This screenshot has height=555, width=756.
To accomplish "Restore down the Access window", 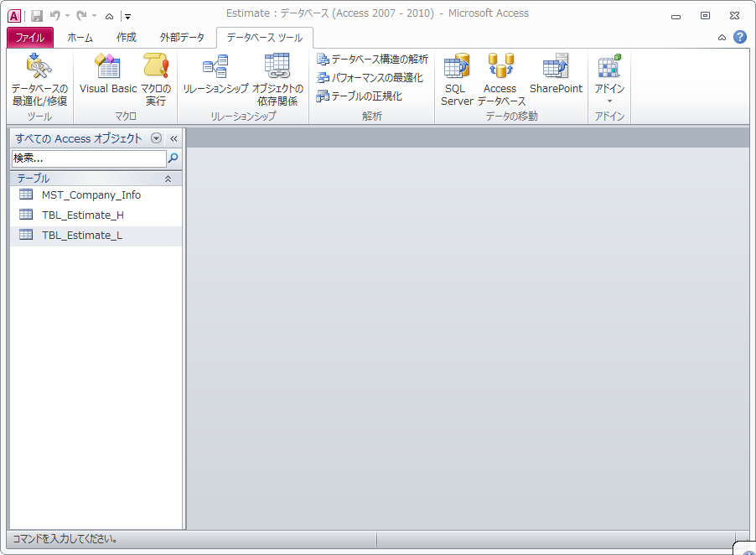I will tap(705, 16).
